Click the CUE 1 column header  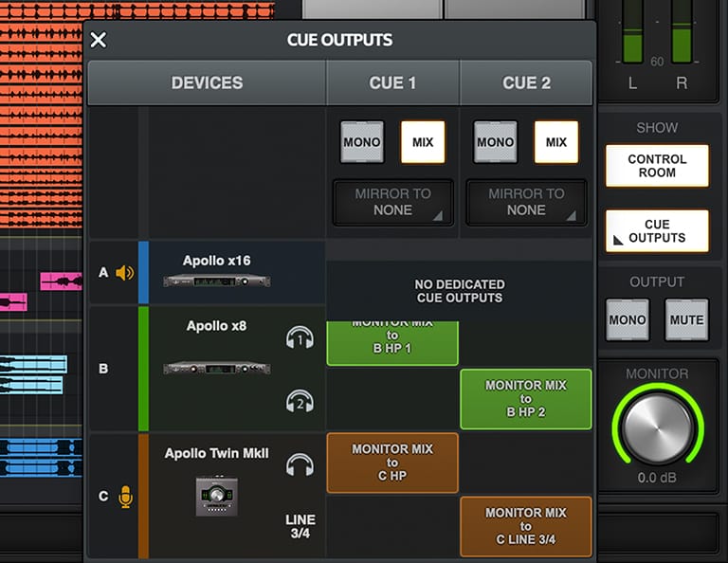pyautogui.click(x=392, y=83)
